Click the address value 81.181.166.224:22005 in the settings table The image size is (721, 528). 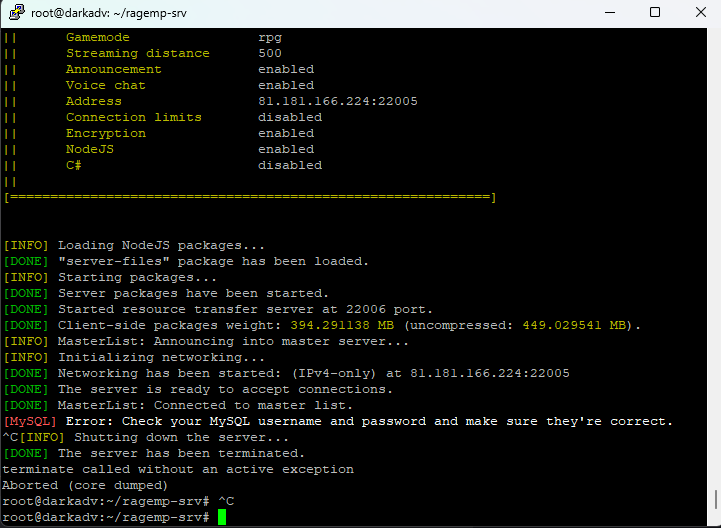click(x=337, y=101)
